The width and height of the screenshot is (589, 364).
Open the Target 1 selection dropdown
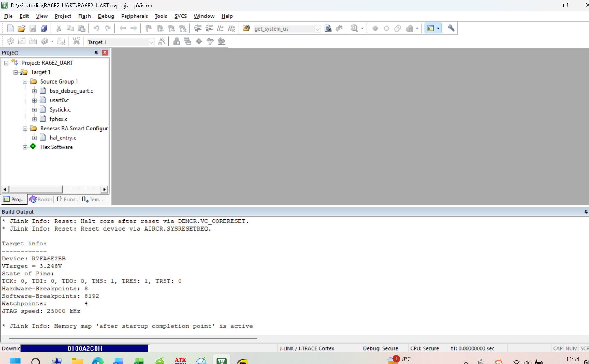click(120, 42)
